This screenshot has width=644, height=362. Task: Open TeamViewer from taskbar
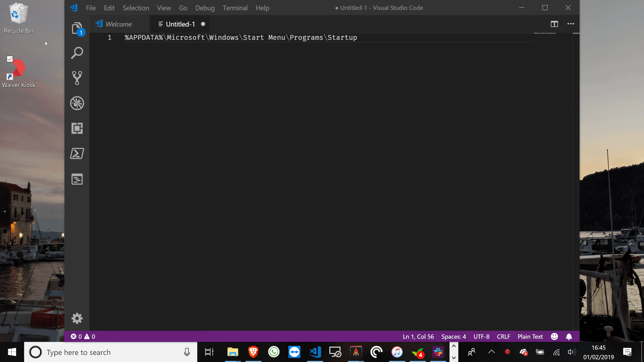point(294,352)
